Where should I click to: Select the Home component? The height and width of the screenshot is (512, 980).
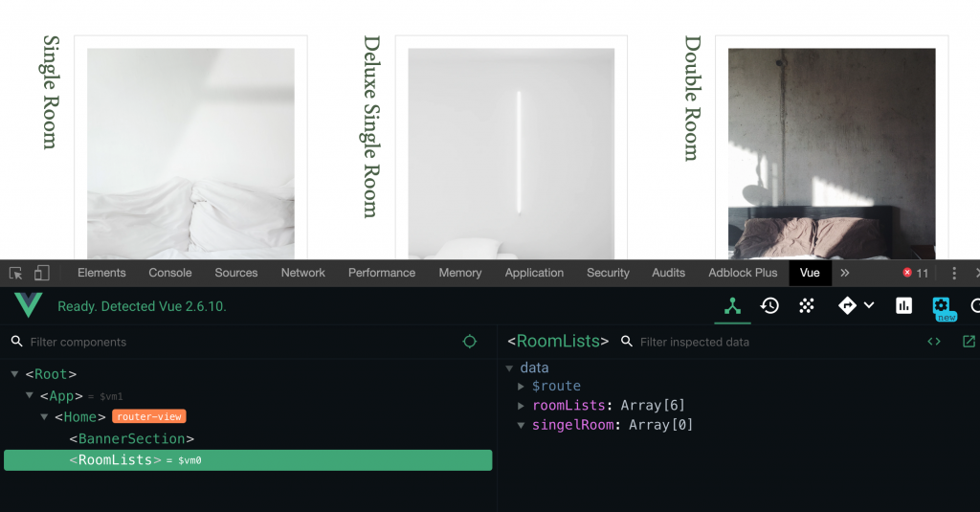[x=80, y=417]
